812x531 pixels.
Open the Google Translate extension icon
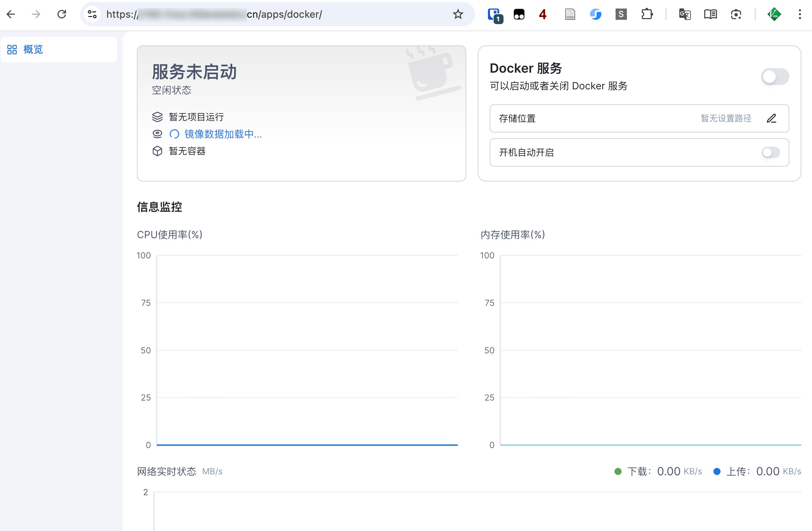pyautogui.click(x=684, y=14)
